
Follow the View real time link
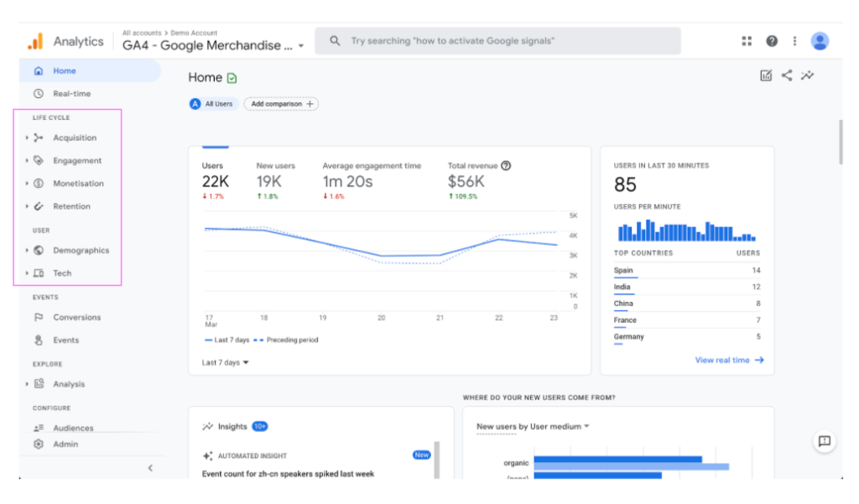pos(729,360)
